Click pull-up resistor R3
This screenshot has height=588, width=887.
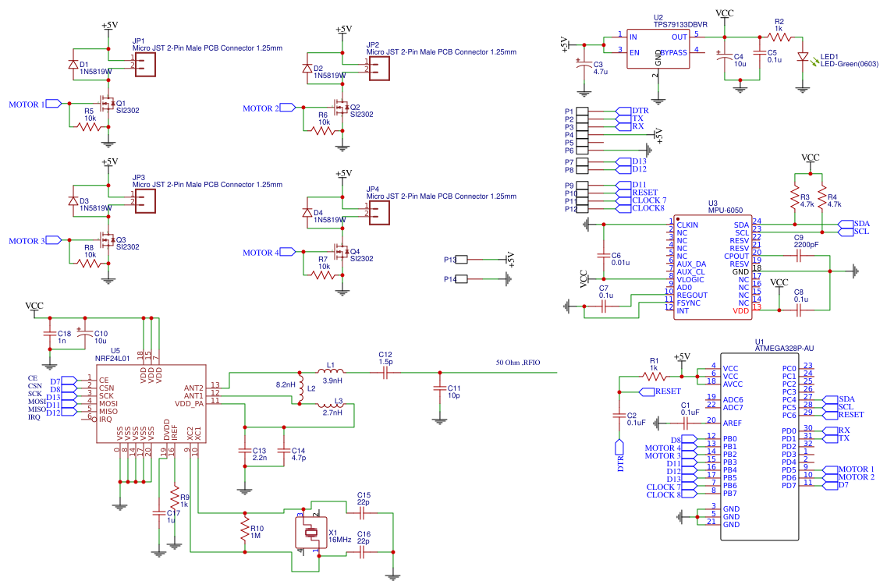coord(795,197)
